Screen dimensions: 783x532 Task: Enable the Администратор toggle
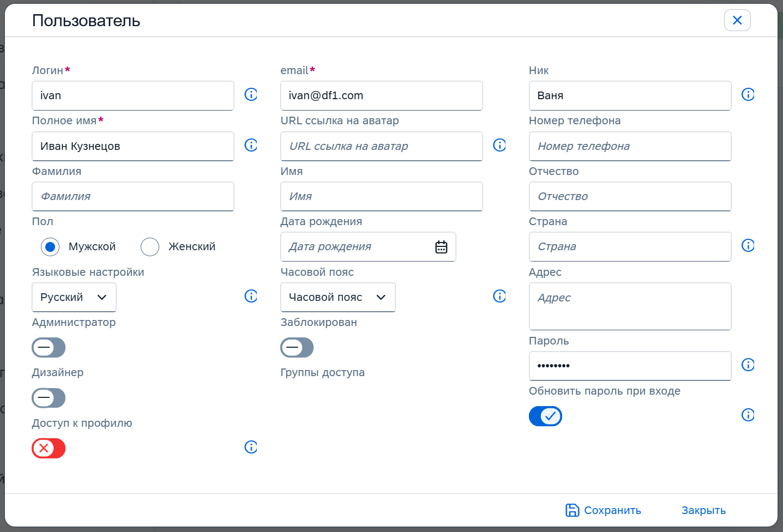[x=49, y=347]
